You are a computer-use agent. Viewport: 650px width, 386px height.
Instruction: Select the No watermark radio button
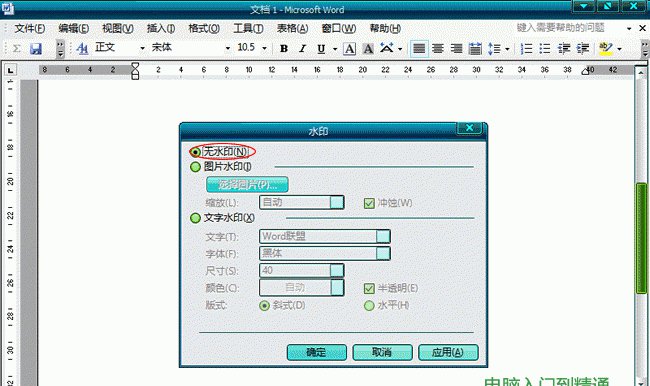click(195, 152)
